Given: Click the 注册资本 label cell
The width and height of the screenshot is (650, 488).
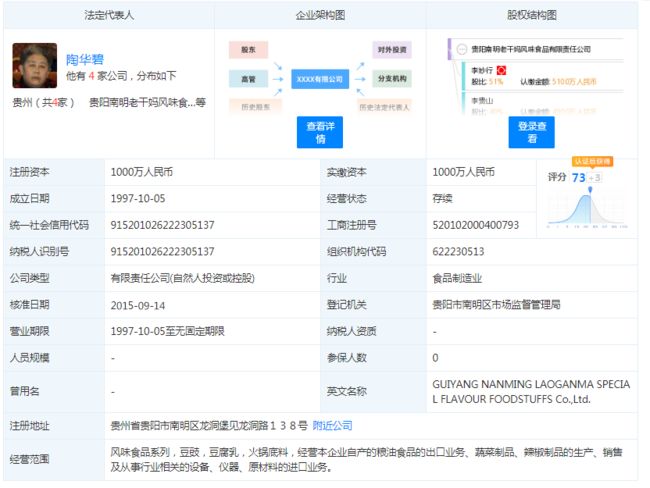Looking at the screenshot, I should [54, 172].
